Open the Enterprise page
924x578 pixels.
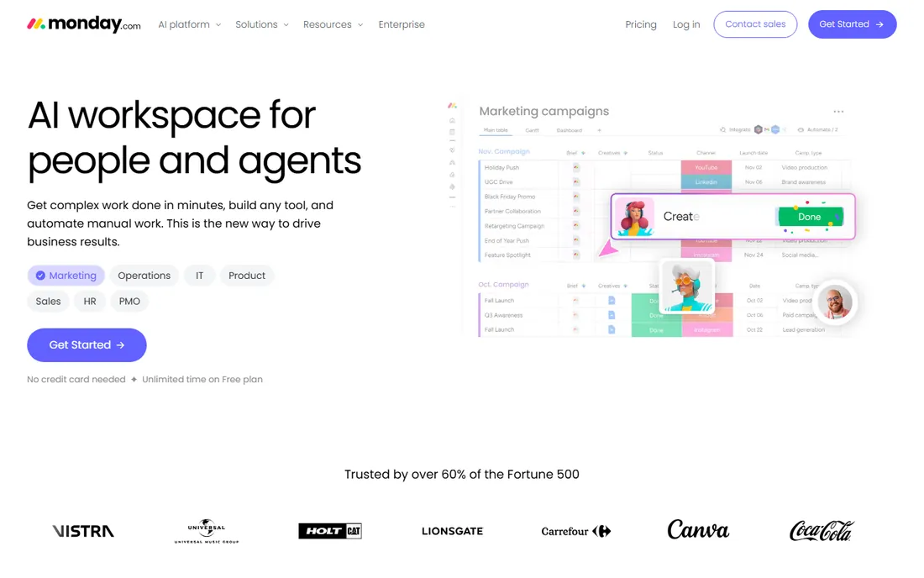point(402,24)
